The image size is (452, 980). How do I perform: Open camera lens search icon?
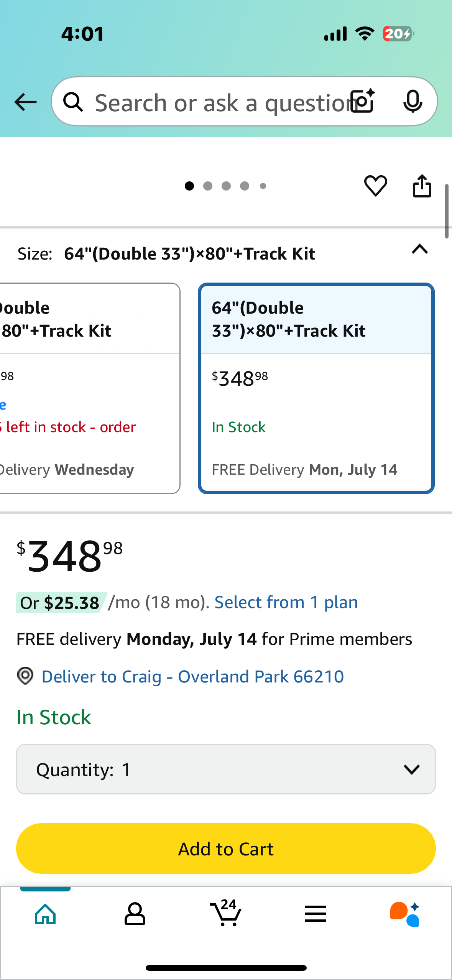click(x=363, y=101)
